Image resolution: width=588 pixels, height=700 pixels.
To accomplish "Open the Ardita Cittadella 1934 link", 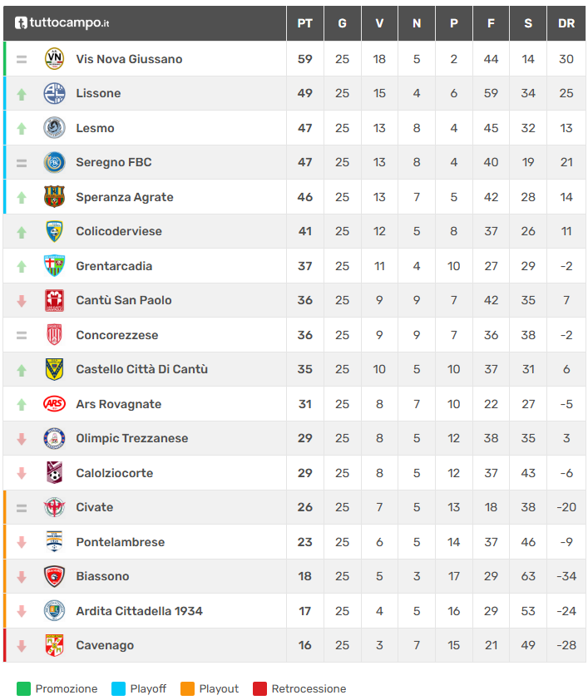I will coord(139,611).
